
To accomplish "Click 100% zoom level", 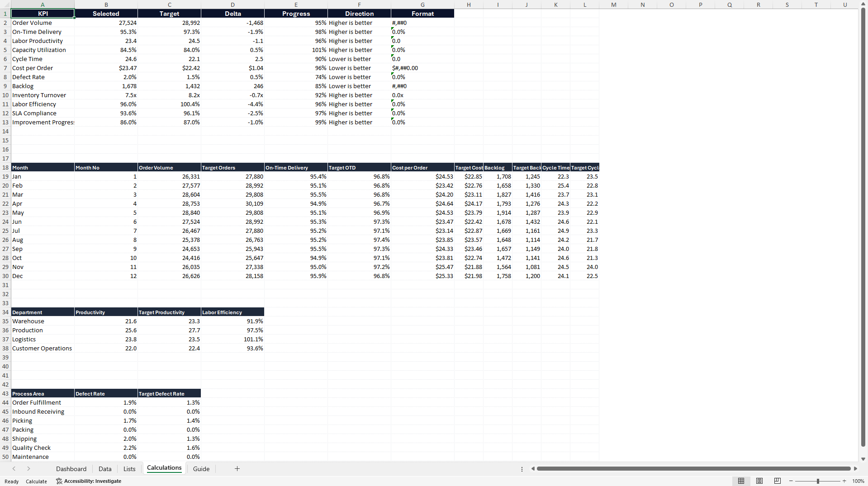I will coord(858,481).
